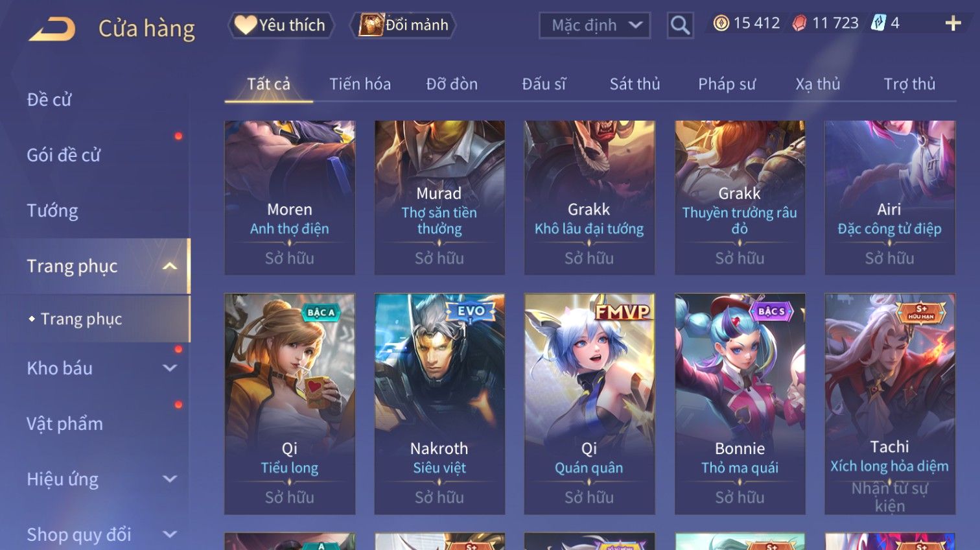980x550 pixels.
Task: Open the Tướng sidebar menu
Action: [x=52, y=211]
